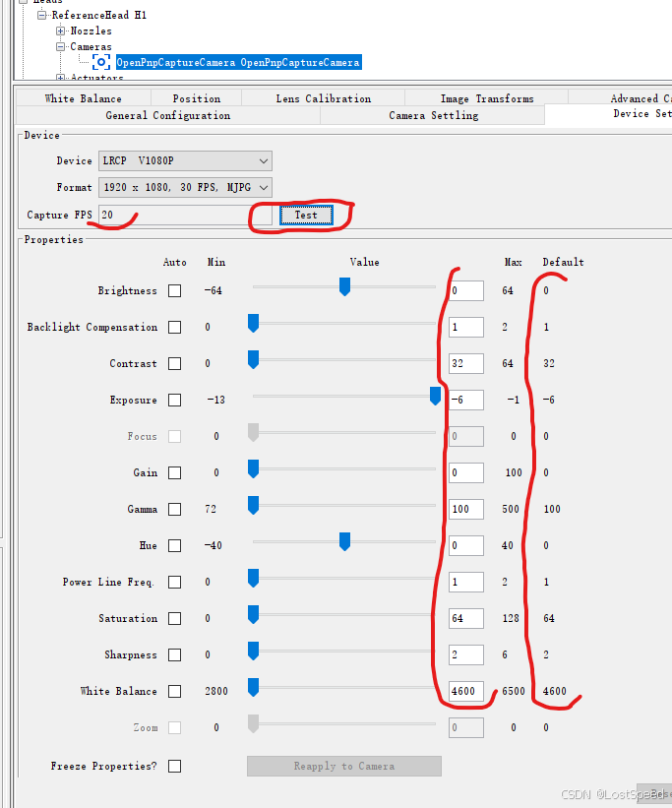The image size is (672, 808).
Task: Click the Brightness value field
Action: click(x=466, y=290)
